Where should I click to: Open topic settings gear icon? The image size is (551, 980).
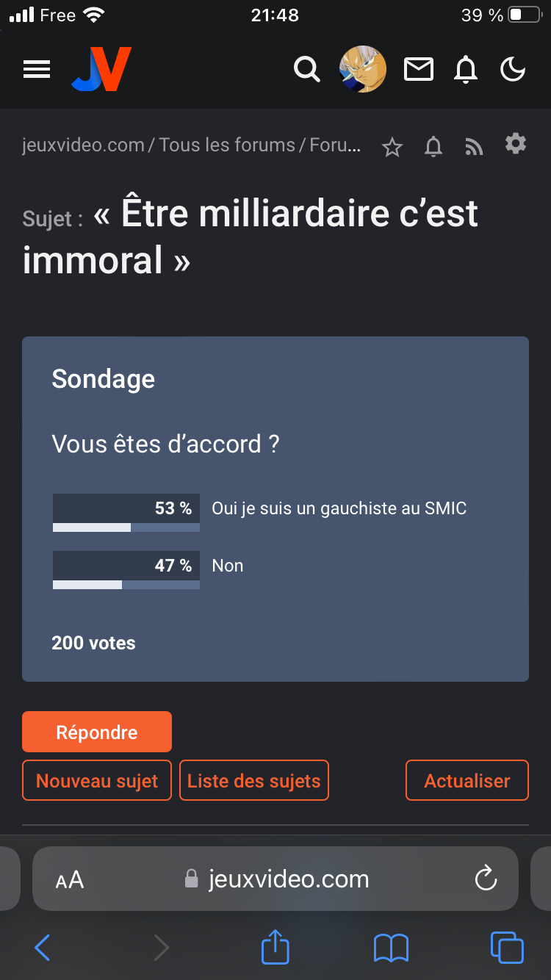516,144
